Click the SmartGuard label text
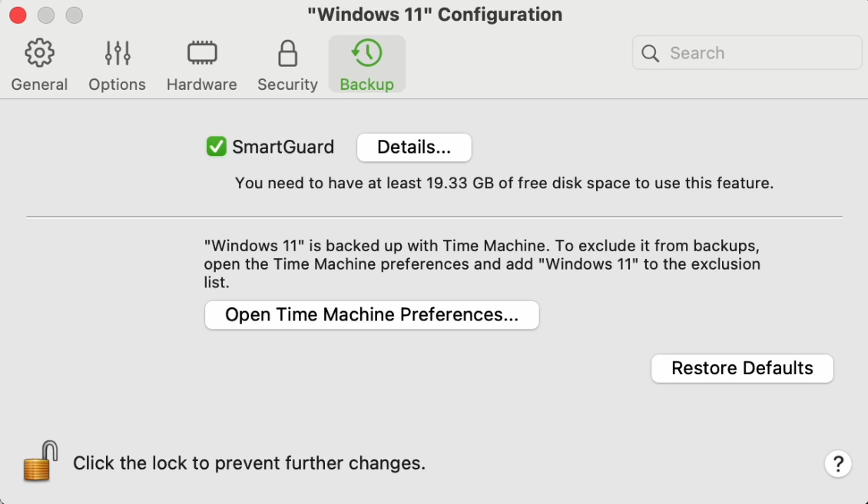The image size is (868, 504). [283, 147]
